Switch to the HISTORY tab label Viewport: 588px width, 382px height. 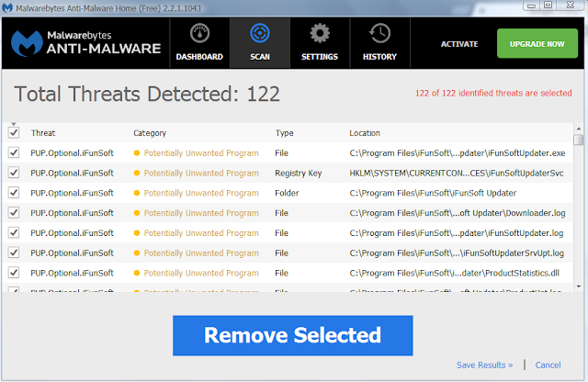pyautogui.click(x=379, y=57)
